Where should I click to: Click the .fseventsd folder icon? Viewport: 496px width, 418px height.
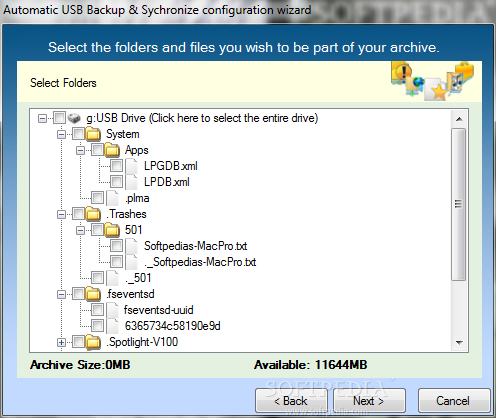[93, 294]
